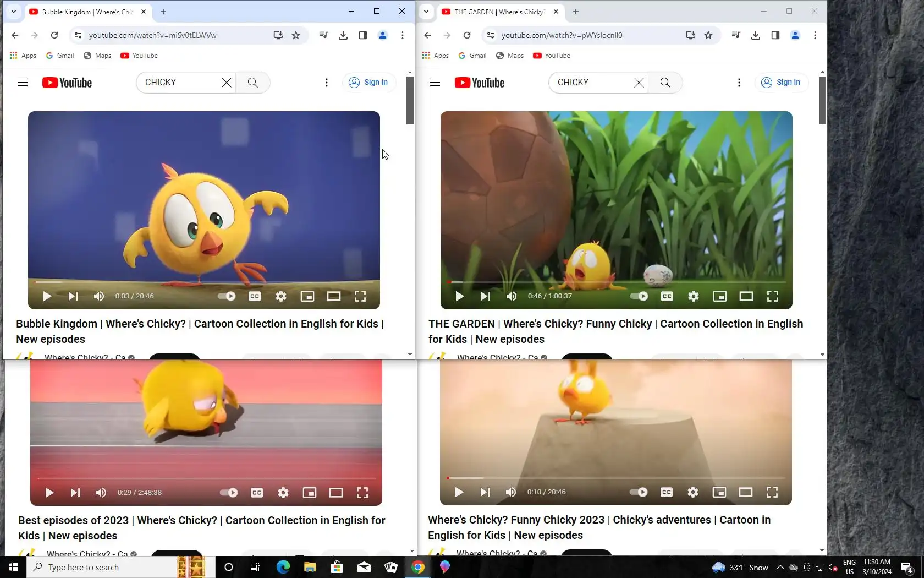Viewport: 924px width, 578px height.
Task: Seek on Funny Chicky 2023 progress bar
Action: [x=616, y=478]
